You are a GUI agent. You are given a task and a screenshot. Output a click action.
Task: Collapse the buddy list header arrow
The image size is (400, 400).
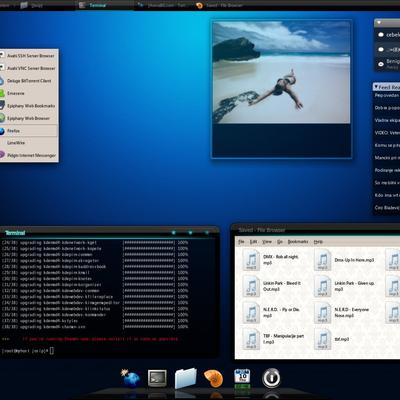(x=379, y=23)
